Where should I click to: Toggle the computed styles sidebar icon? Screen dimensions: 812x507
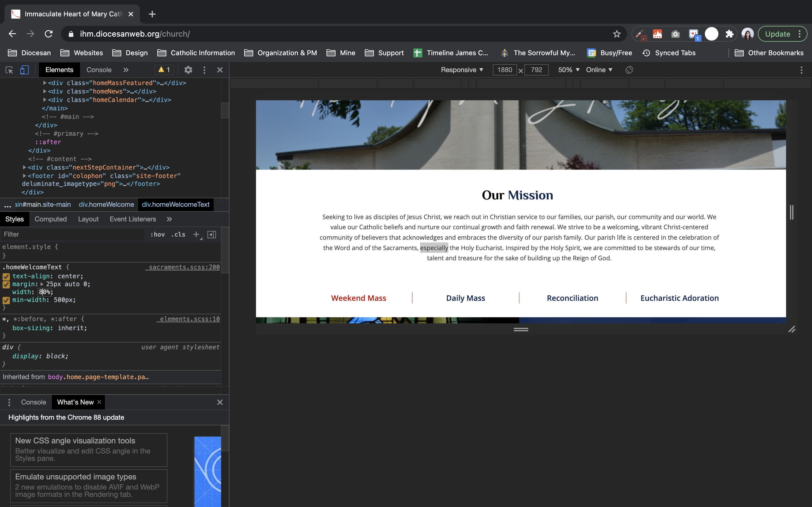click(x=212, y=234)
